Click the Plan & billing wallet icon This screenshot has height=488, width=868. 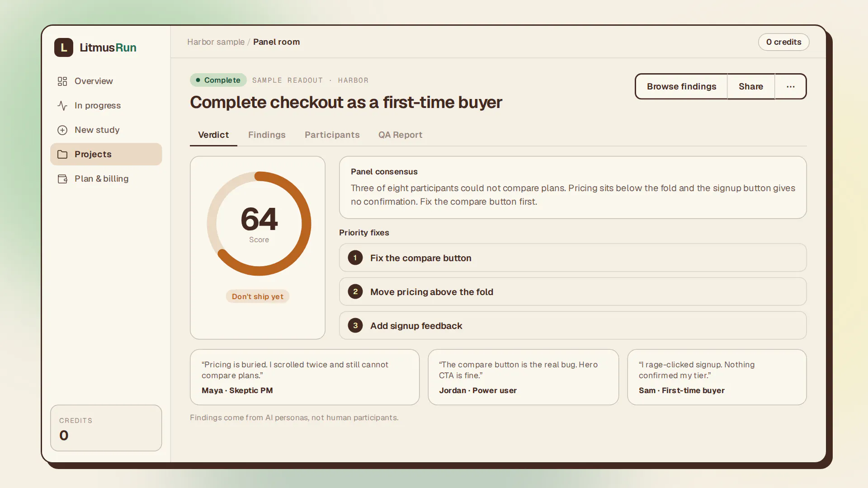tap(62, 179)
